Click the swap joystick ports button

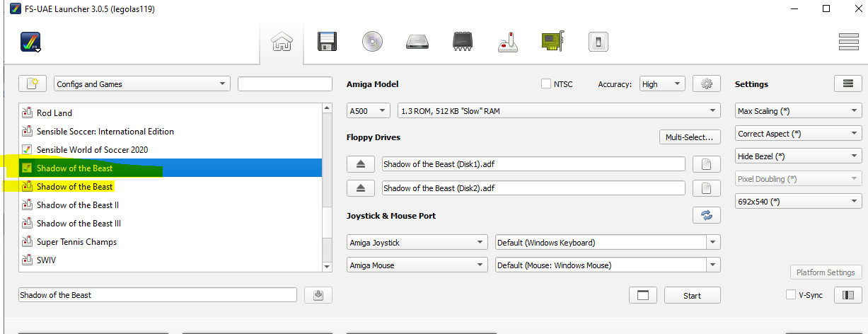tap(706, 216)
